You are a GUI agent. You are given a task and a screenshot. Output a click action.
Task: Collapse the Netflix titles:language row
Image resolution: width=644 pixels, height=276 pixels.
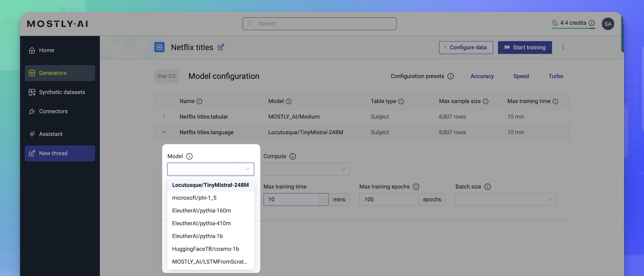tap(164, 132)
